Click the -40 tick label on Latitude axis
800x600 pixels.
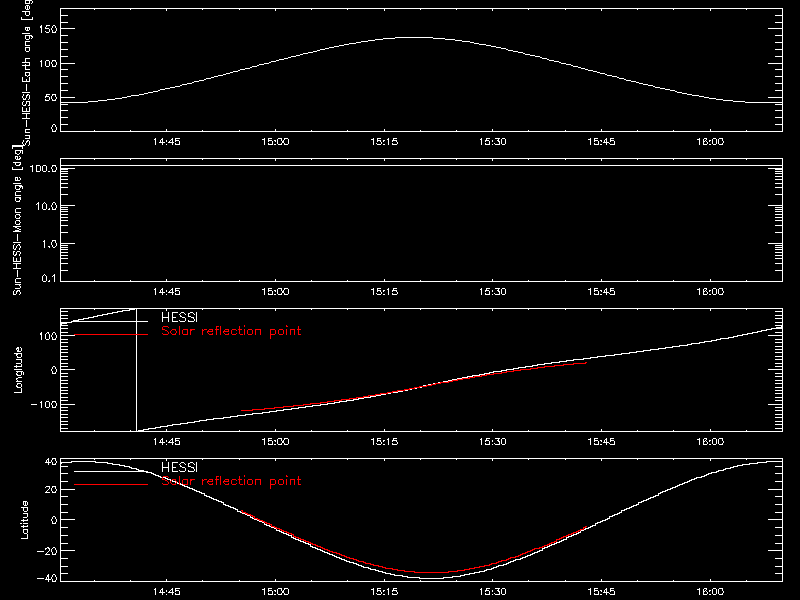[x=48, y=578]
